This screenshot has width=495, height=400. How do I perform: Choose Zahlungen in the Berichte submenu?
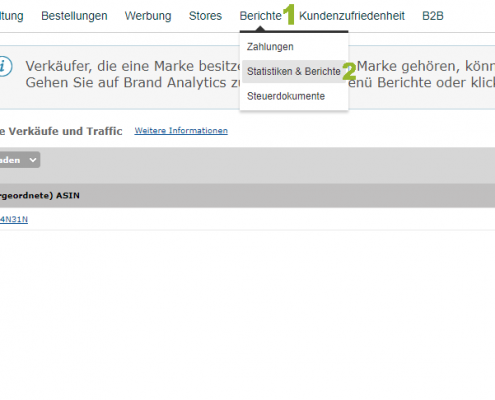point(270,47)
